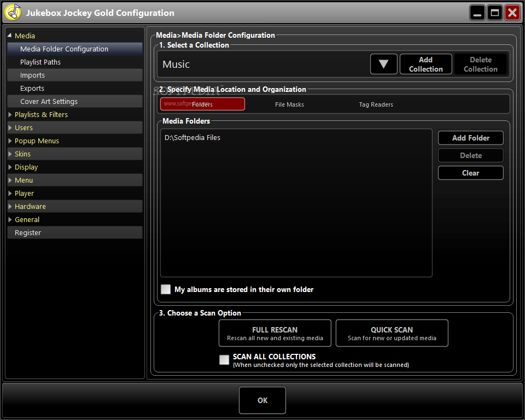Start a FULL RESCAN of media

coord(275,333)
